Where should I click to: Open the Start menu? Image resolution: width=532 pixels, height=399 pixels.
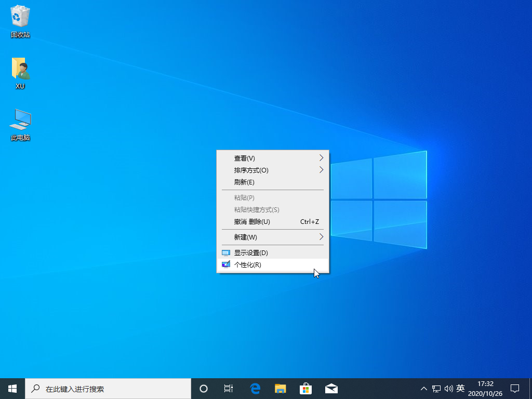pos(11,388)
